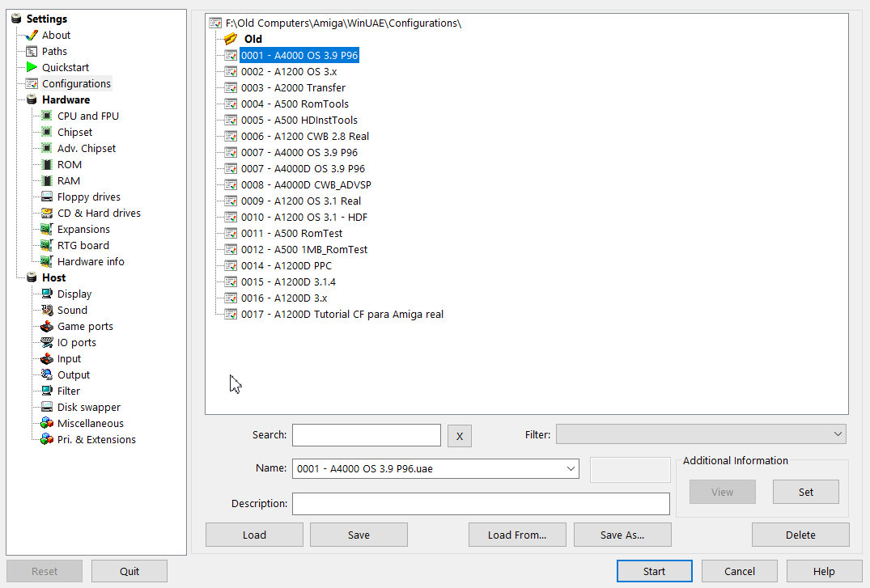This screenshot has height=588, width=870.
Task: Open Help
Action: pos(824,571)
